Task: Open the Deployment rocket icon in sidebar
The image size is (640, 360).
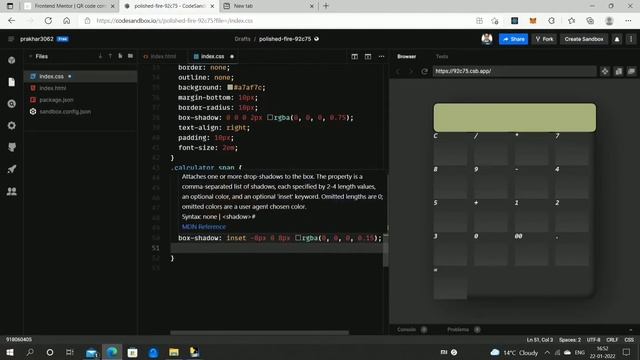Action: tap(11, 169)
